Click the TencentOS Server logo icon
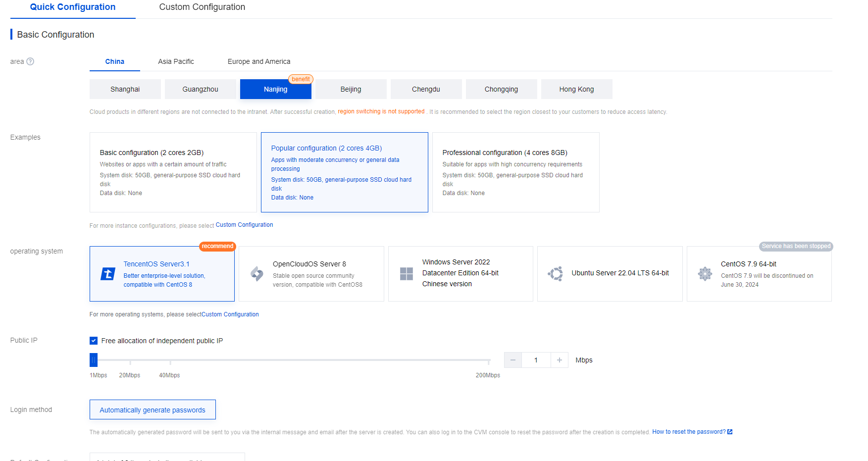Image resolution: width=868 pixels, height=461 pixels. click(x=108, y=274)
